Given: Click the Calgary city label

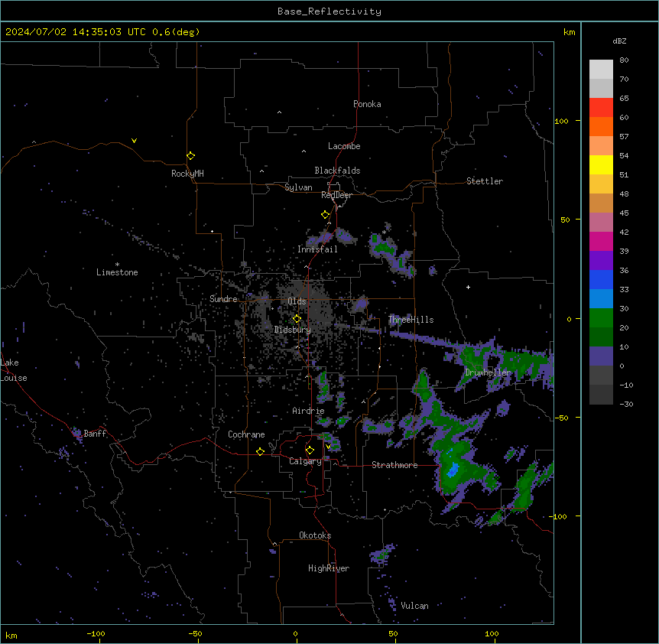Looking at the screenshot, I should point(305,461).
